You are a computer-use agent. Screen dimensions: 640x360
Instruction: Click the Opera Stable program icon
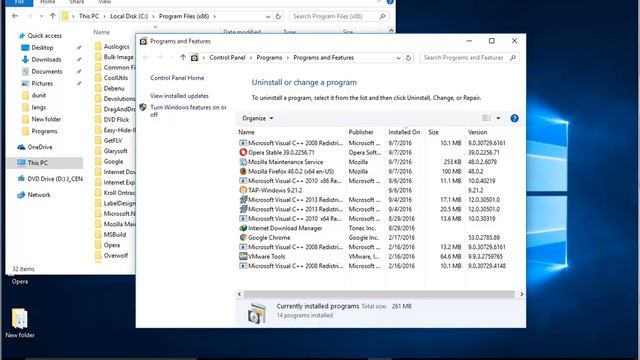click(243, 152)
